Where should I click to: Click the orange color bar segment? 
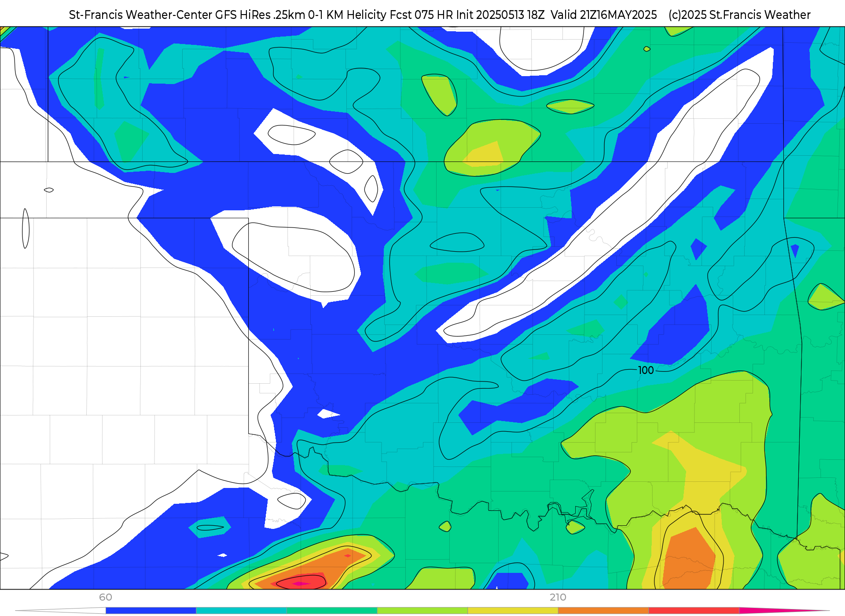pyautogui.click(x=603, y=611)
